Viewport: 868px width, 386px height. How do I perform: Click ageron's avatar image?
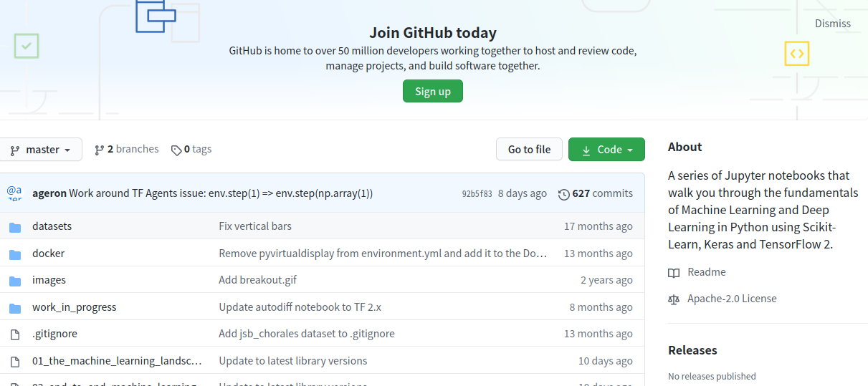pyautogui.click(x=14, y=193)
